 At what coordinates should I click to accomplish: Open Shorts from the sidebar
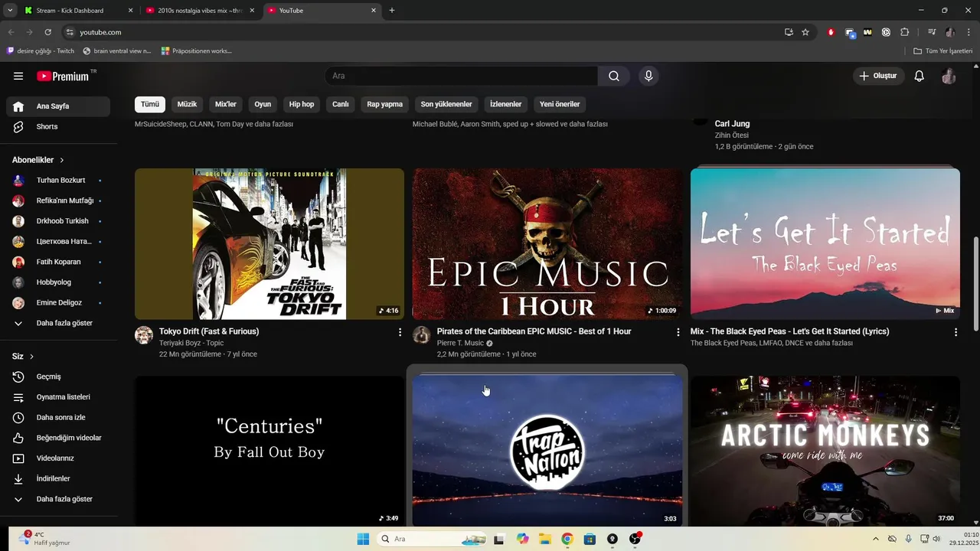(x=58, y=126)
